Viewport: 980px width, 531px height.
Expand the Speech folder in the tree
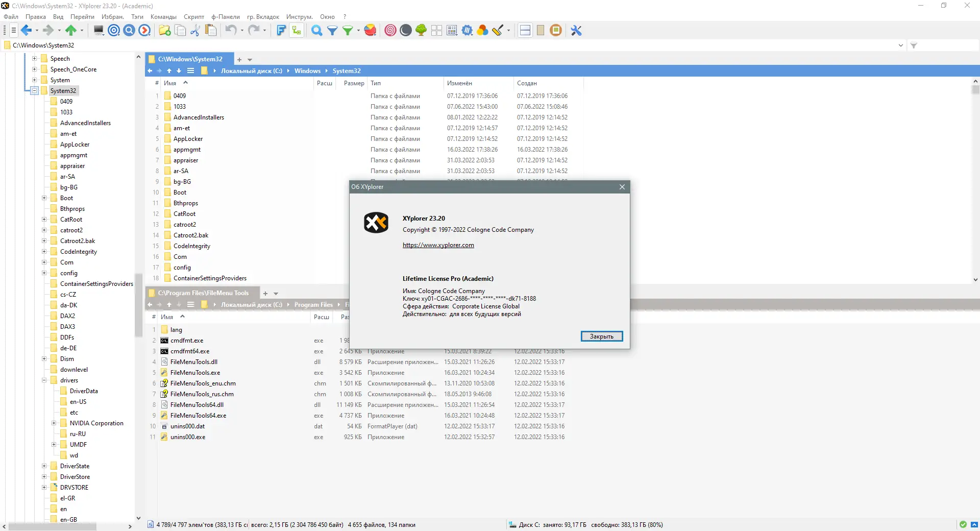(34, 59)
